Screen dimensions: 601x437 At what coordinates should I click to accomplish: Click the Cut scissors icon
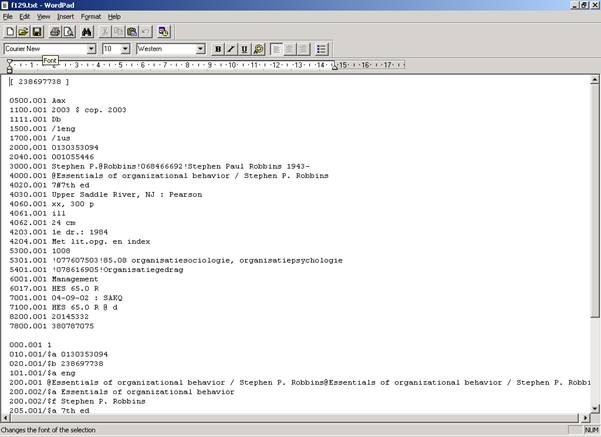(105, 32)
